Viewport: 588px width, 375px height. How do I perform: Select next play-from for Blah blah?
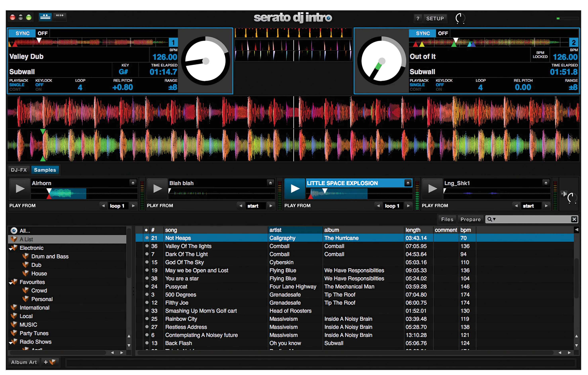coord(271,206)
